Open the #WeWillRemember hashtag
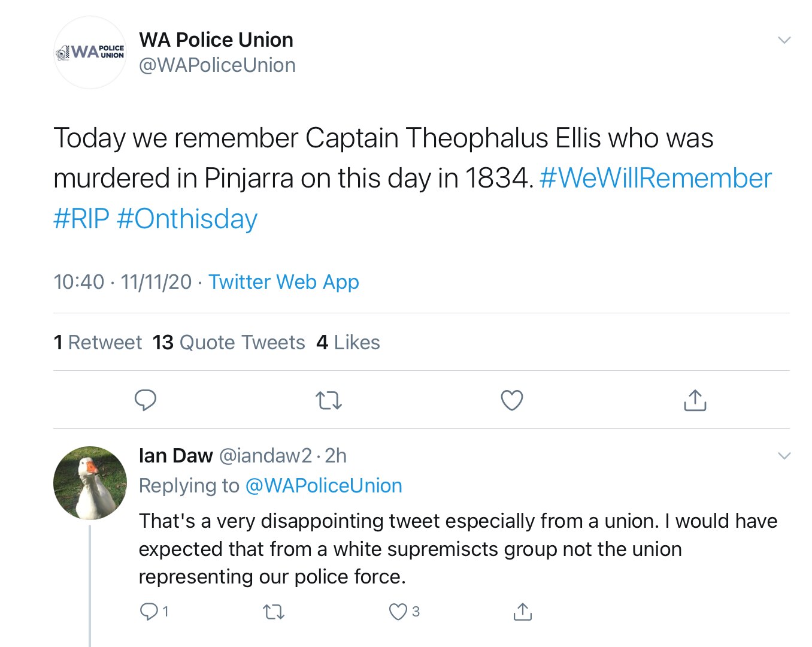Image resolution: width=812 pixels, height=647 pixels. pyautogui.click(x=655, y=178)
